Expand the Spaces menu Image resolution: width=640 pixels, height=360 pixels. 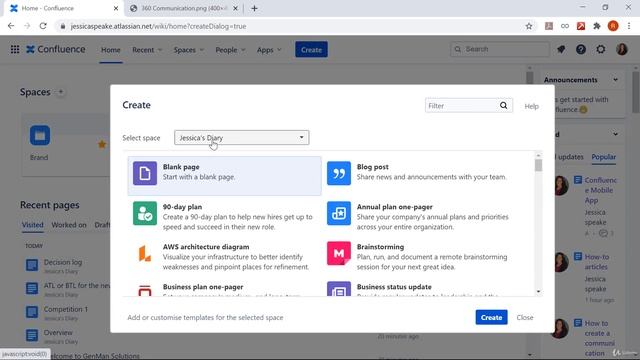189,50
